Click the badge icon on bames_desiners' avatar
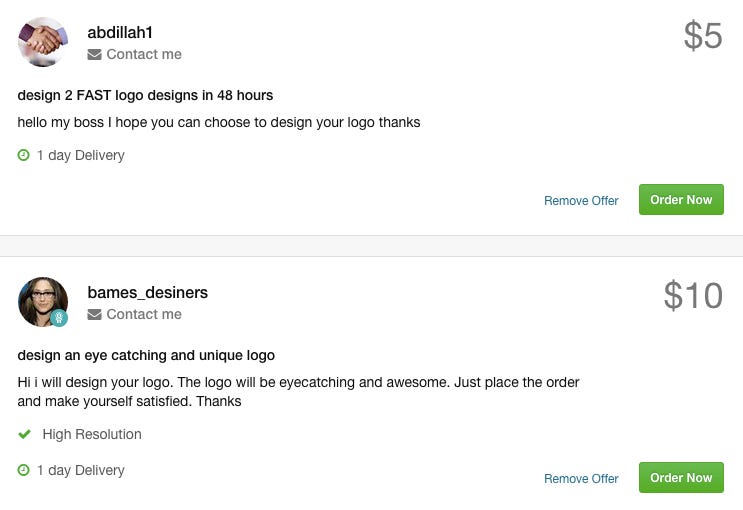The height and width of the screenshot is (510, 743). point(59,318)
